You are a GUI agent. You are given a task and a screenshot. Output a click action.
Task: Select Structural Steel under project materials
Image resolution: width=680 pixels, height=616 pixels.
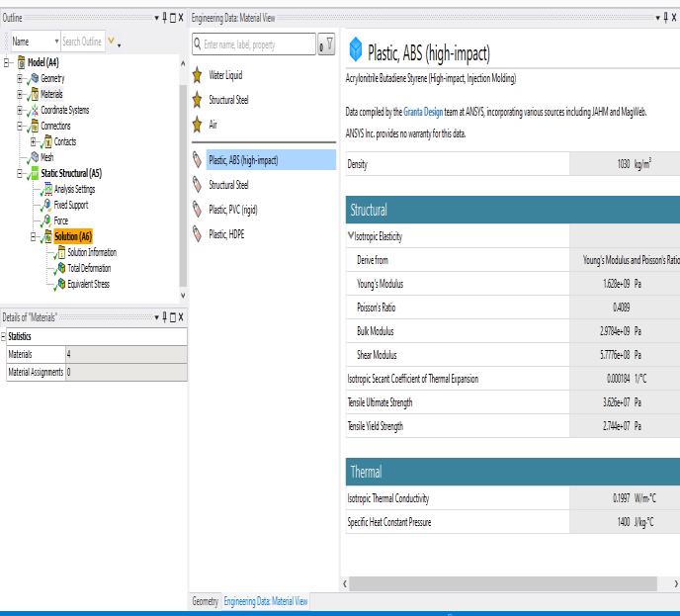(x=228, y=184)
